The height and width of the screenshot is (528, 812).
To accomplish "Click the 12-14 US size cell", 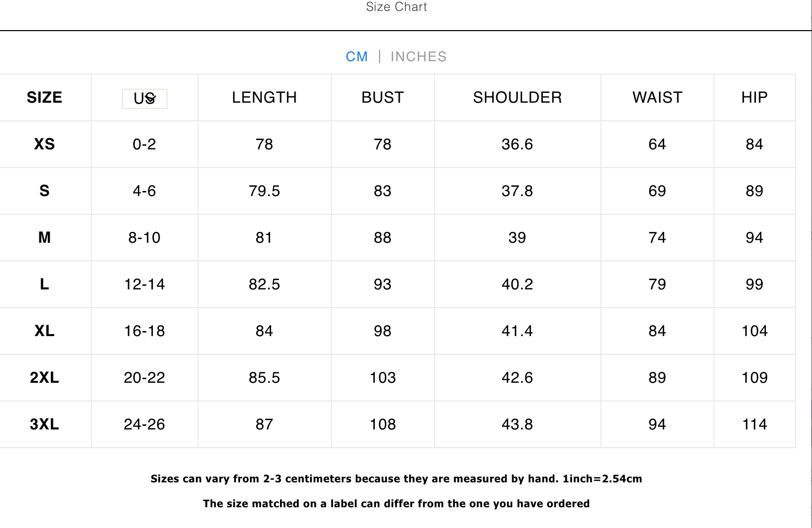I will [144, 284].
